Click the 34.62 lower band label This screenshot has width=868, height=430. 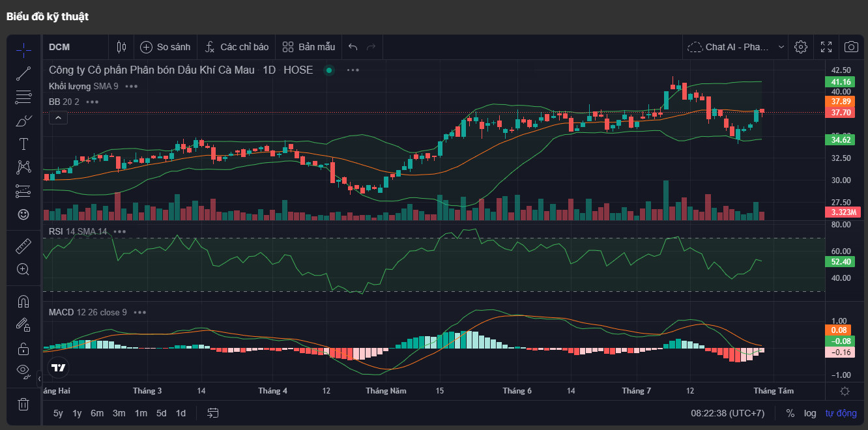841,140
